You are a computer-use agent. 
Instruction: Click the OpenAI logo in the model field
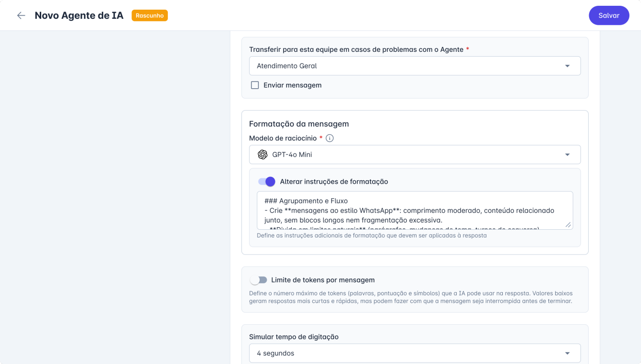point(262,154)
